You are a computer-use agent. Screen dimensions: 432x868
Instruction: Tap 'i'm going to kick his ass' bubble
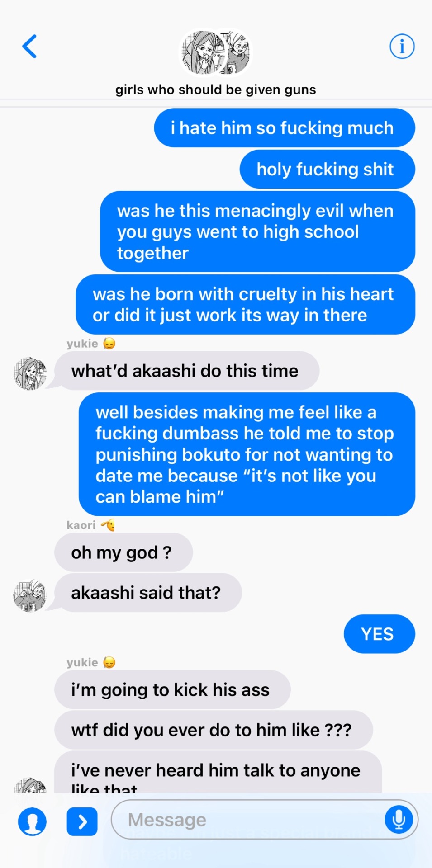(x=172, y=690)
